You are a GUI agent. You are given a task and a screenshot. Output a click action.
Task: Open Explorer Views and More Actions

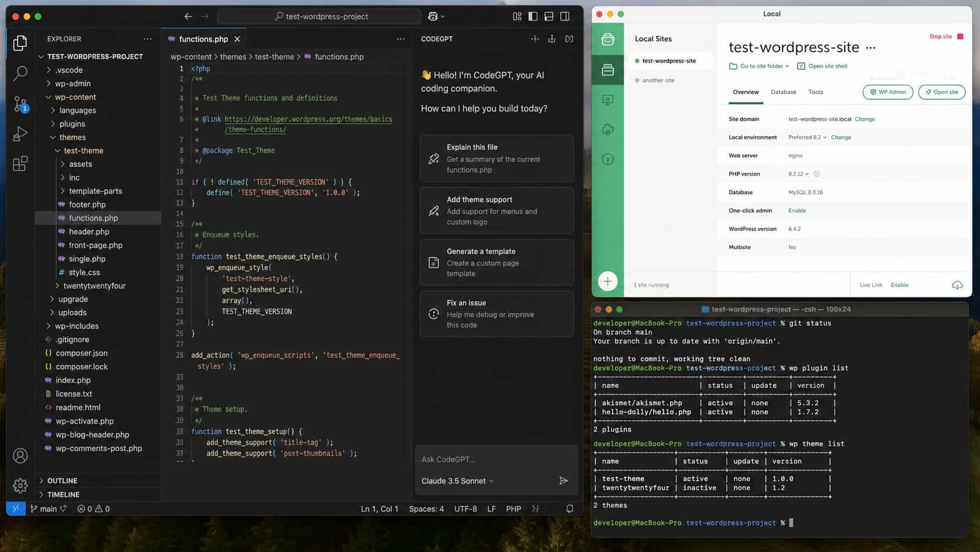(x=147, y=39)
